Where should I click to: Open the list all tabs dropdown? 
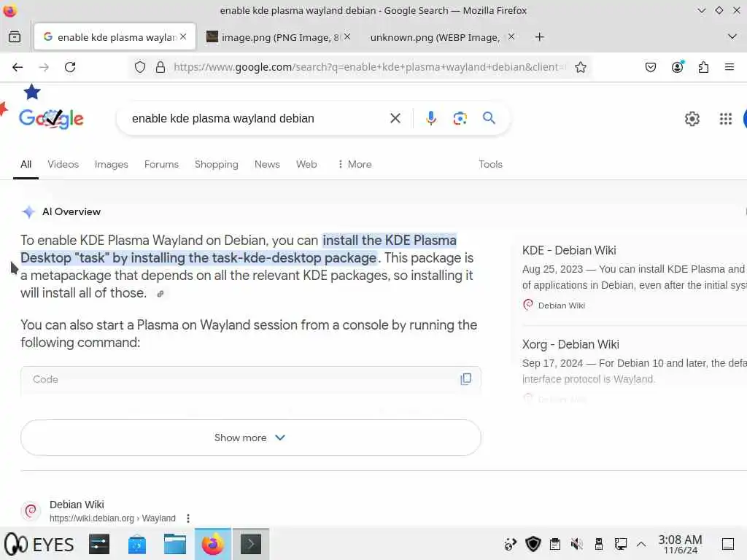[x=732, y=36]
